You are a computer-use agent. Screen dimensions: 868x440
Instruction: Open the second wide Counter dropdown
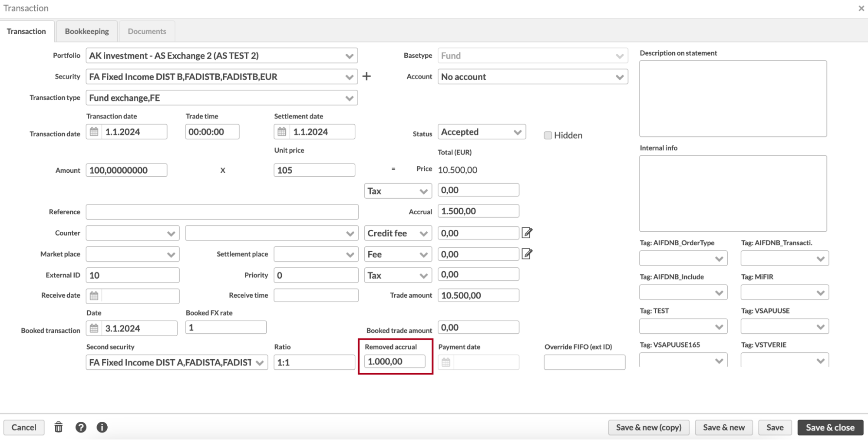tap(272, 233)
